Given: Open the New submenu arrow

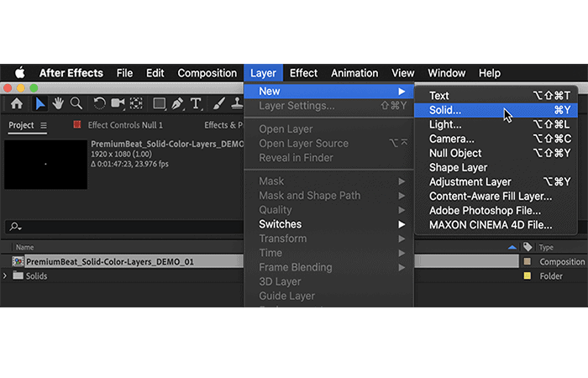Looking at the screenshot, I should coord(402,92).
